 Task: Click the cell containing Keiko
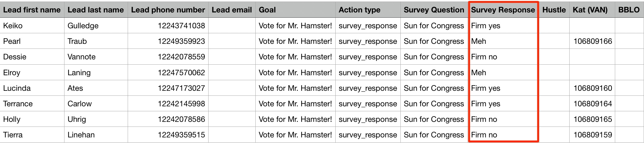32,25
